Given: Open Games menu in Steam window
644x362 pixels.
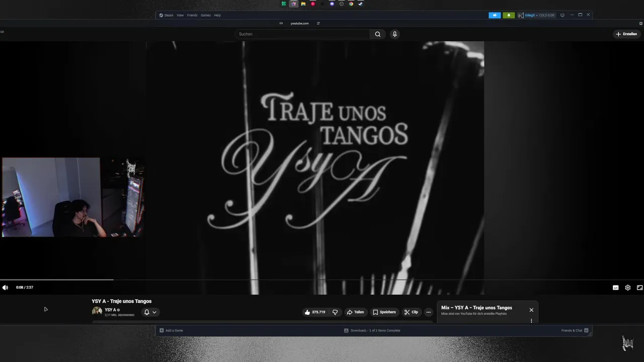Looking at the screenshot, I should [206, 15].
